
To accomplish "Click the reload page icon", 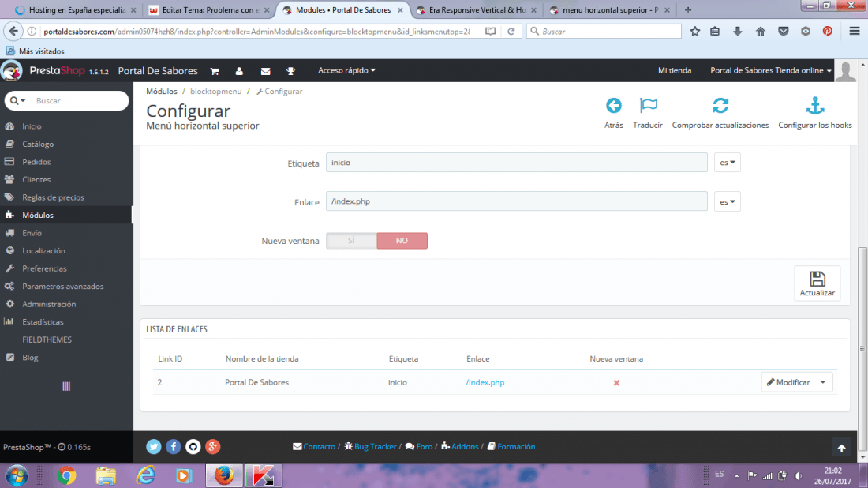I will pyautogui.click(x=511, y=32).
